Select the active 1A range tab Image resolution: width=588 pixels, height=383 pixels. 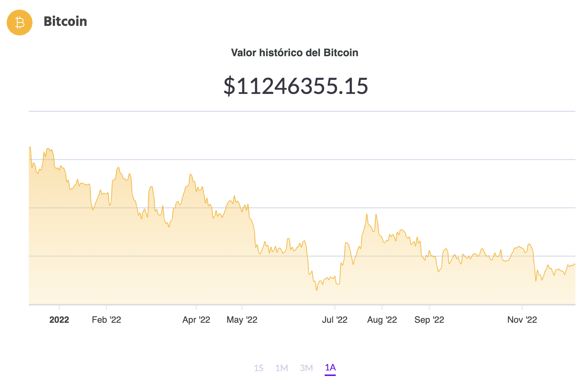click(x=330, y=367)
